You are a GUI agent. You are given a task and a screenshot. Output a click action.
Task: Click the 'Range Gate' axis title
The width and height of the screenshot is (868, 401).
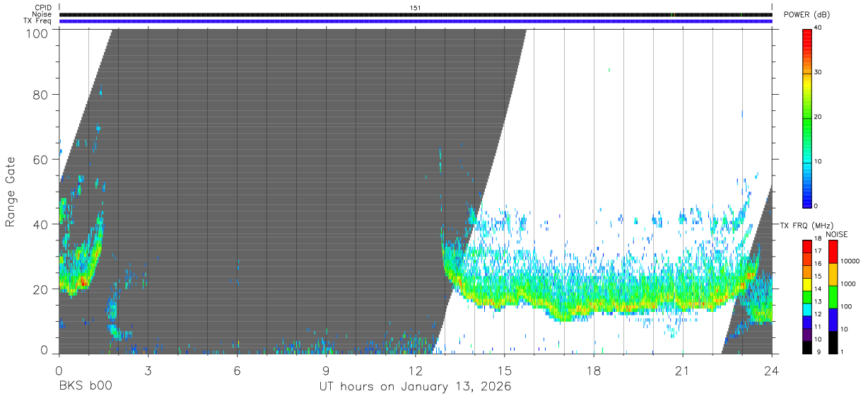pos(11,192)
